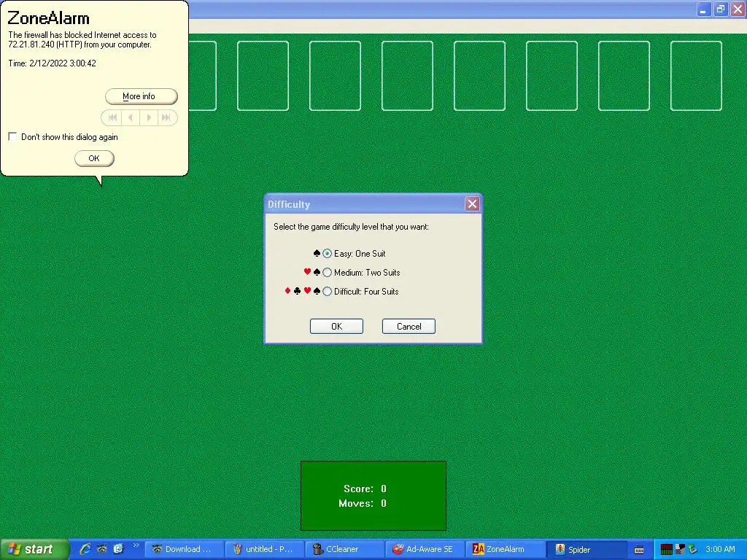Close the Difficulty dialog with X
747x560 pixels.
(x=472, y=204)
